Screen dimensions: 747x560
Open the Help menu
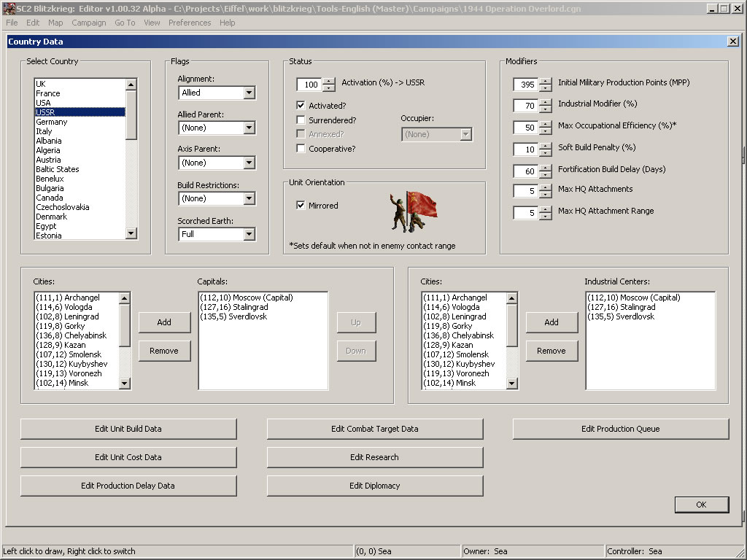point(228,23)
